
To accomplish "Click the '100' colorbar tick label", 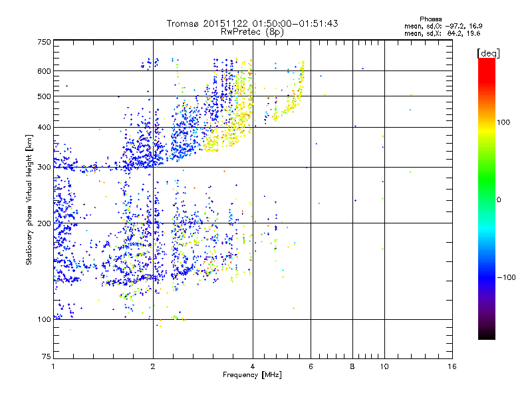I will (x=503, y=122).
